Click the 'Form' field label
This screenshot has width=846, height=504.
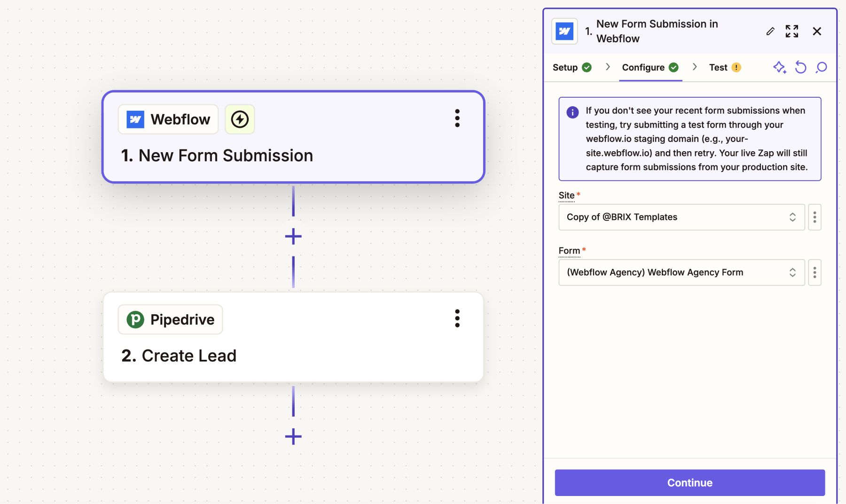pyautogui.click(x=569, y=250)
